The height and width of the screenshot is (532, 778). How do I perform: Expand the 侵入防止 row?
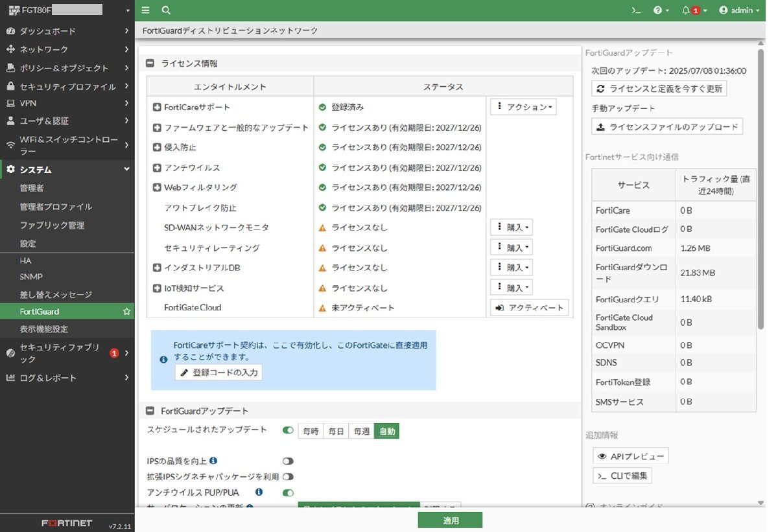157,148
